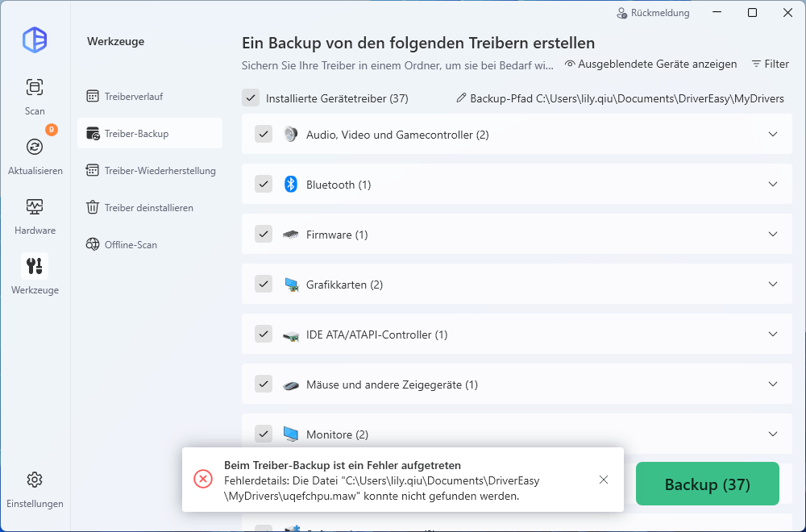Expand the Bluetooth row chevron
The image size is (806, 532).
point(773,184)
